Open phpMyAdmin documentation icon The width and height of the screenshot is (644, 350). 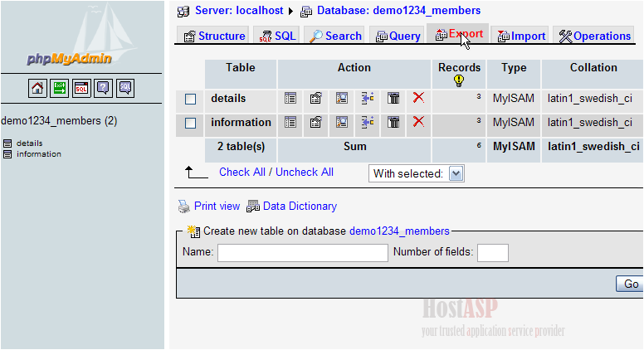pyautogui.click(x=103, y=88)
